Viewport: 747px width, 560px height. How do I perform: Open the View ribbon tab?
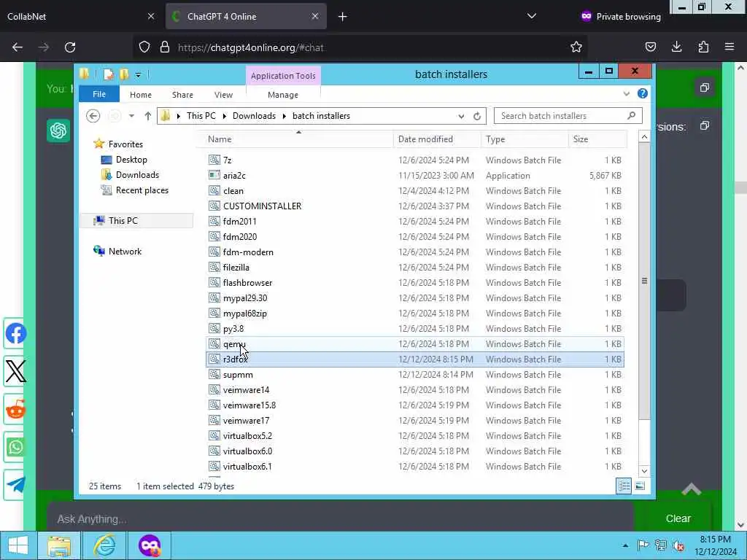point(223,95)
